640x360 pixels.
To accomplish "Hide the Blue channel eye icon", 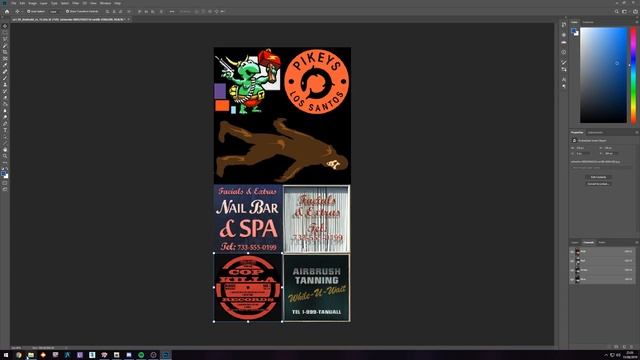I will pos(572,280).
